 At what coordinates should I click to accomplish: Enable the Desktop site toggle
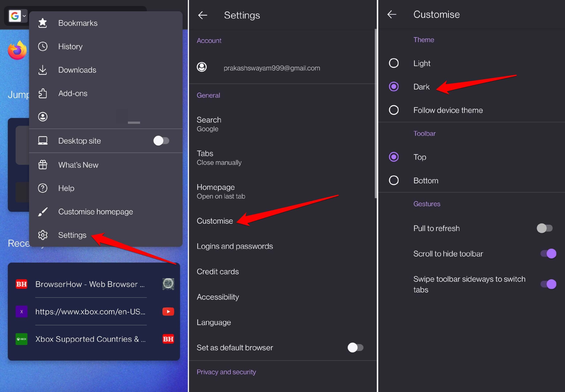(162, 140)
